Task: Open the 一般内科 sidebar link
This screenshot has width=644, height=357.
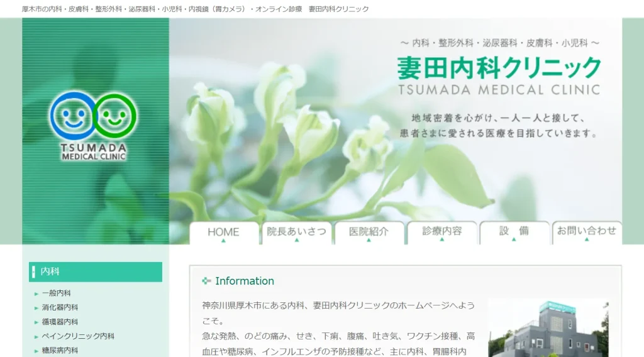Action: point(57,294)
